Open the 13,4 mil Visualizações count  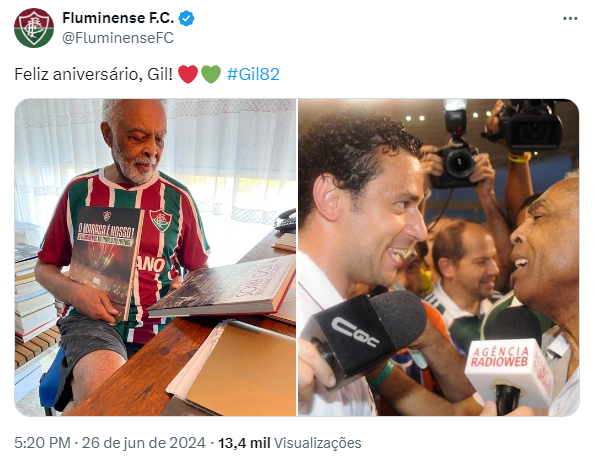pyautogui.click(x=289, y=443)
